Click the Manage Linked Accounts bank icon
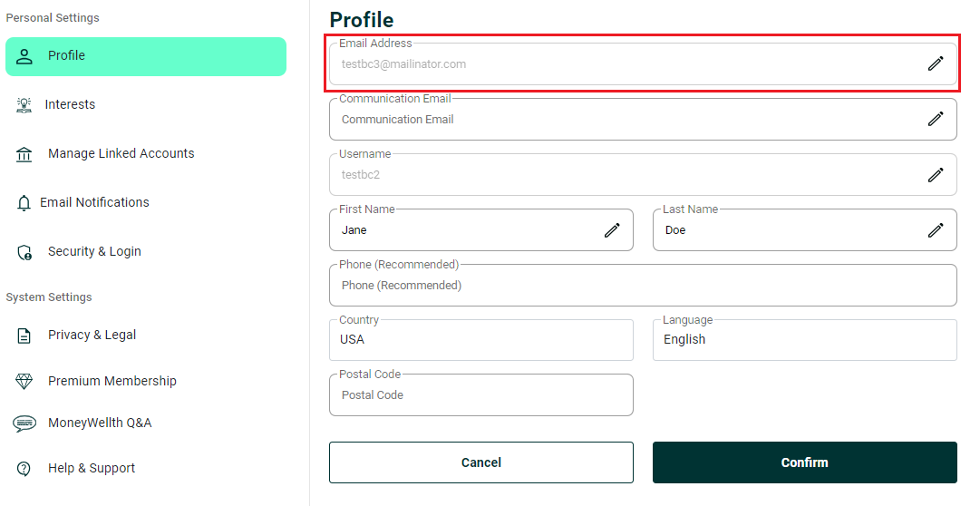The height and width of the screenshot is (506, 980). [24, 154]
